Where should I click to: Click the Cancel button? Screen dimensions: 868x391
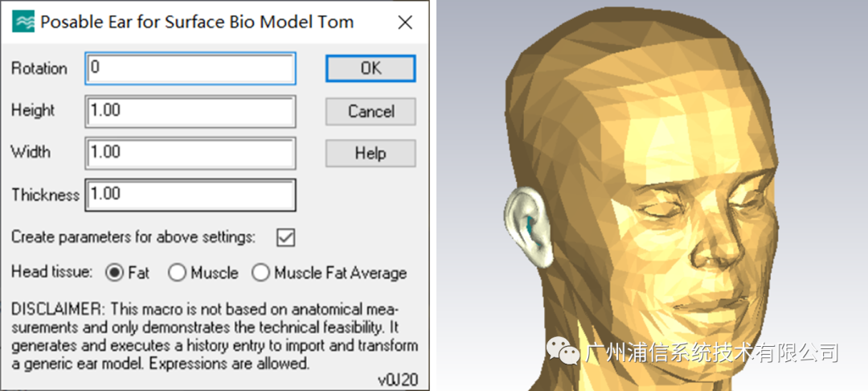[371, 111]
